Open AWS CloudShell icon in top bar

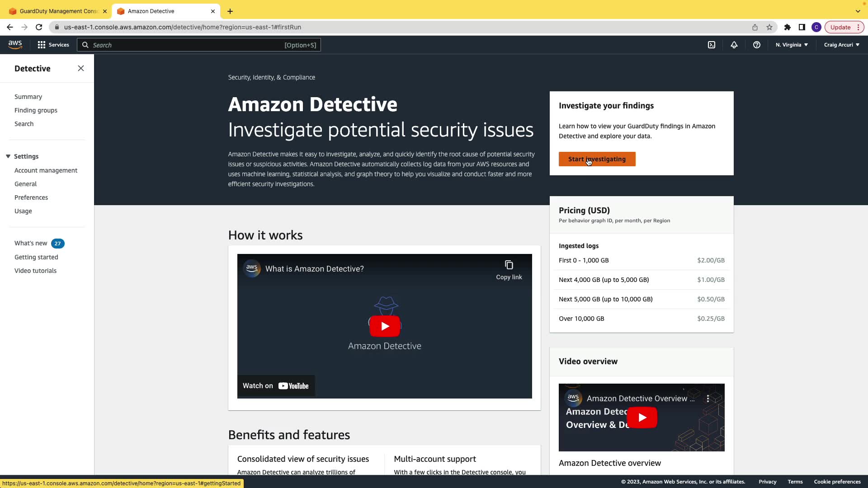tap(712, 45)
